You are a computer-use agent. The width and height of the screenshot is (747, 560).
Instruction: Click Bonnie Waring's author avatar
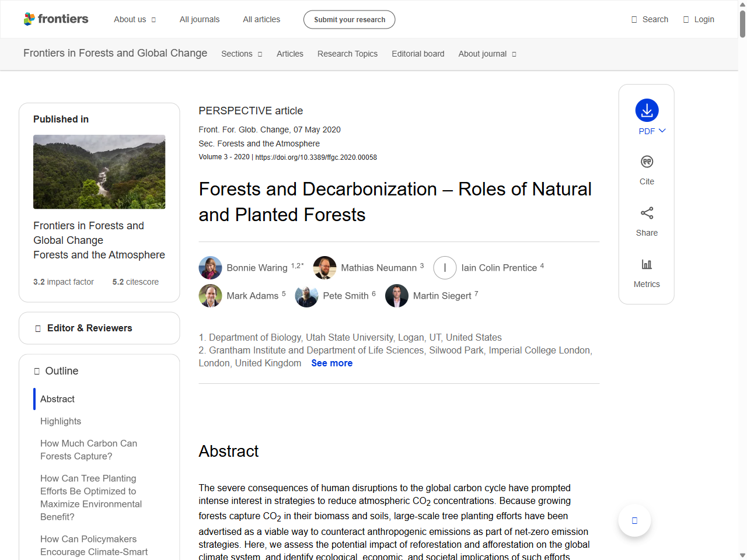point(210,267)
